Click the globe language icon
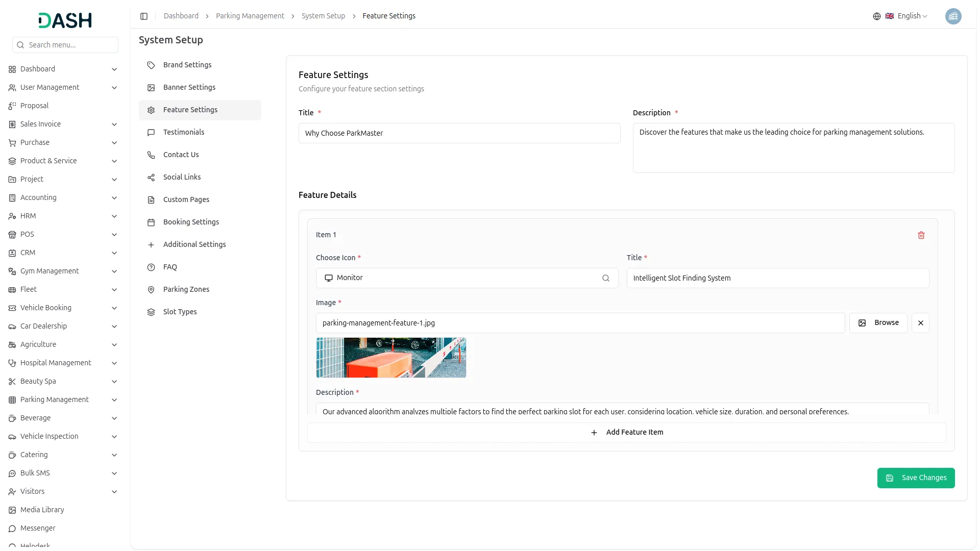 coord(876,16)
